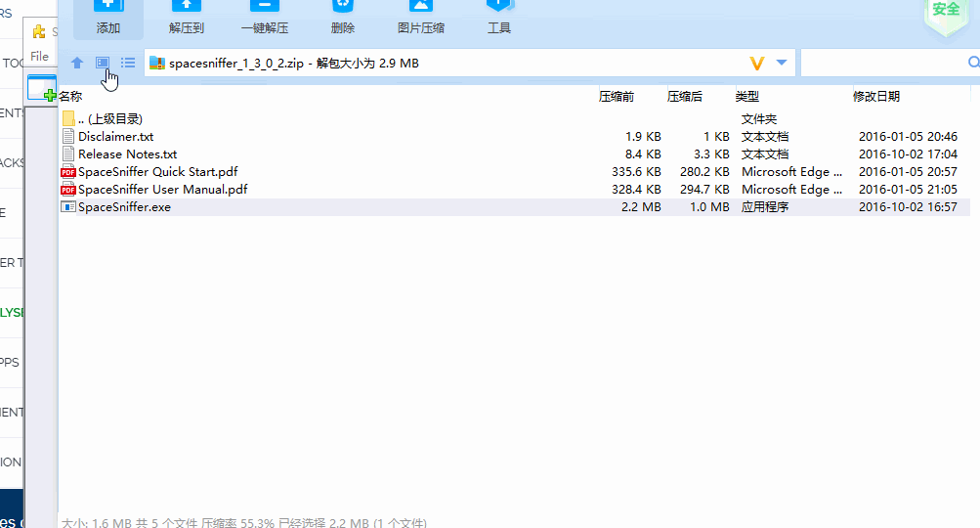Click the Microsoft Edge type of Quick Start.pdf
Screen dimensions: 980x528
[791, 171]
